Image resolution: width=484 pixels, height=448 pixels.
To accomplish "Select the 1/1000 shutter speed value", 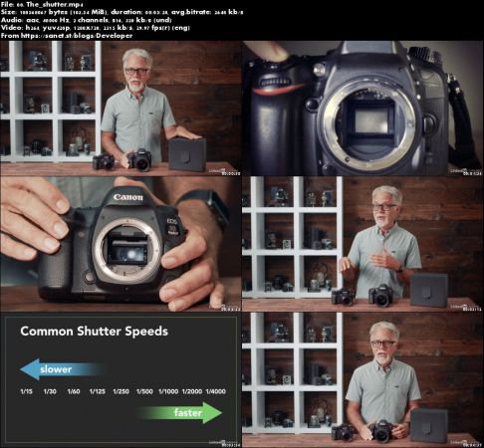I will (168, 391).
